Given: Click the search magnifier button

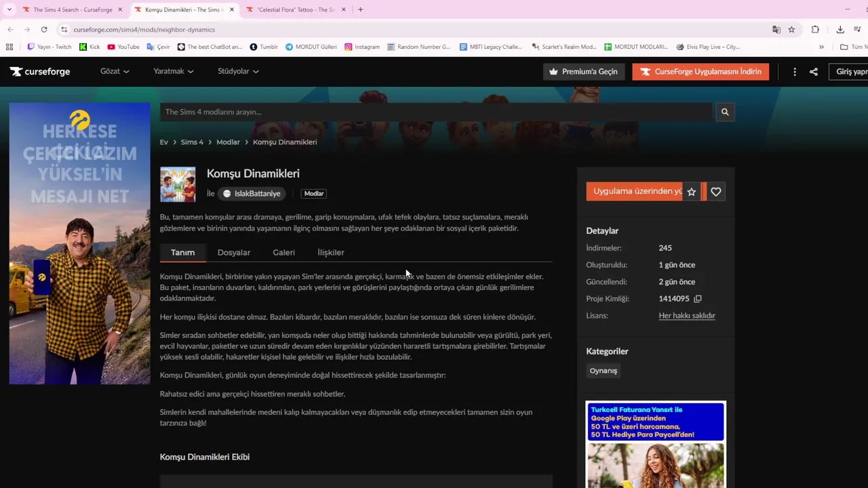Looking at the screenshot, I should pos(725,112).
